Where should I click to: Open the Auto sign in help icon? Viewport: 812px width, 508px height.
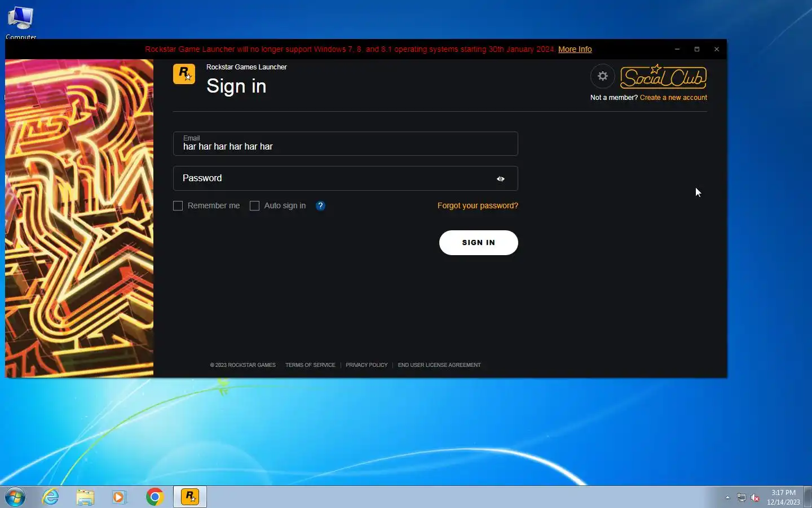pyautogui.click(x=320, y=205)
